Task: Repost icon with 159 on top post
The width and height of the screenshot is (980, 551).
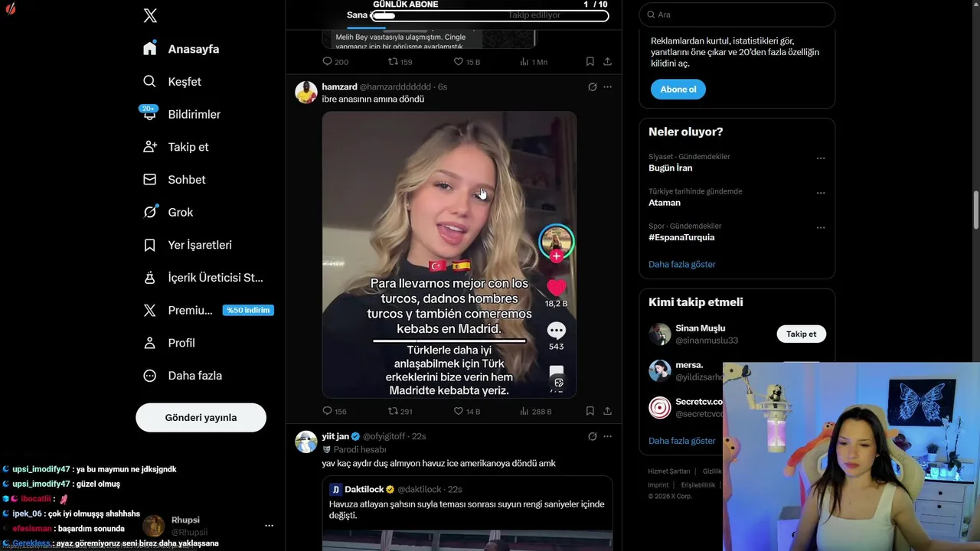Action: tap(400, 62)
